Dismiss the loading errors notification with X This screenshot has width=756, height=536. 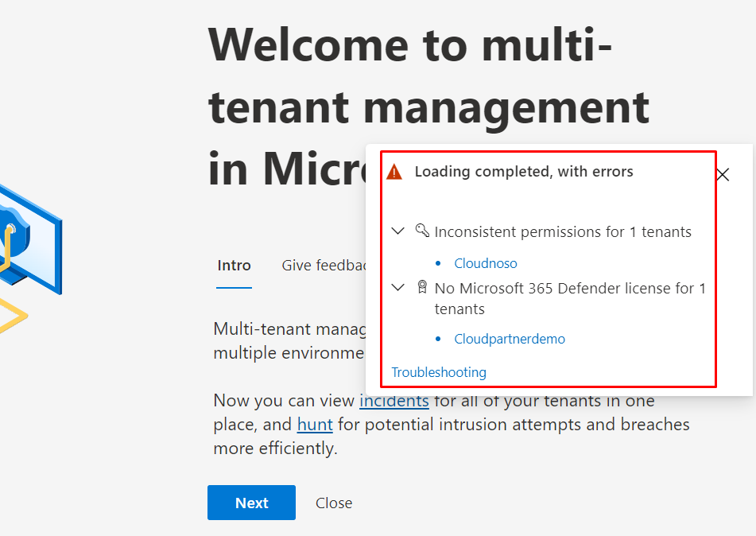[722, 175]
